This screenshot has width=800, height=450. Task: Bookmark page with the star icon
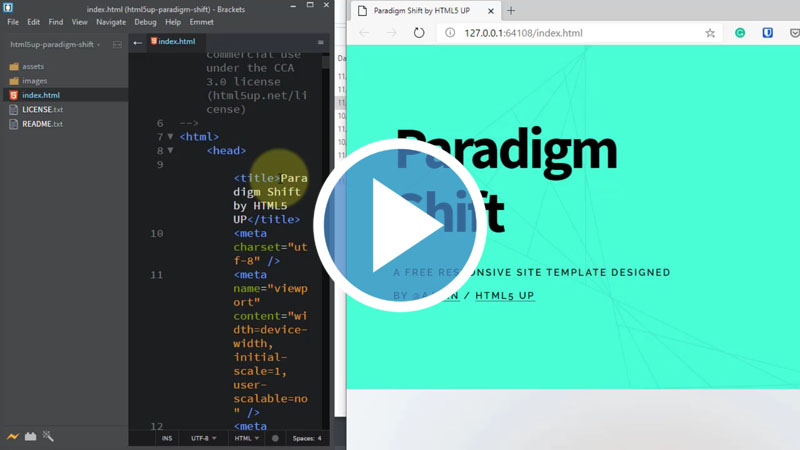(710, 33)
